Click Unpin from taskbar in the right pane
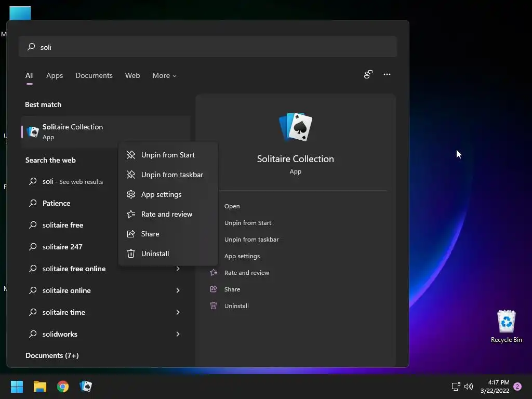Viewport: 532px width, 399px height. tap(251, 240)
